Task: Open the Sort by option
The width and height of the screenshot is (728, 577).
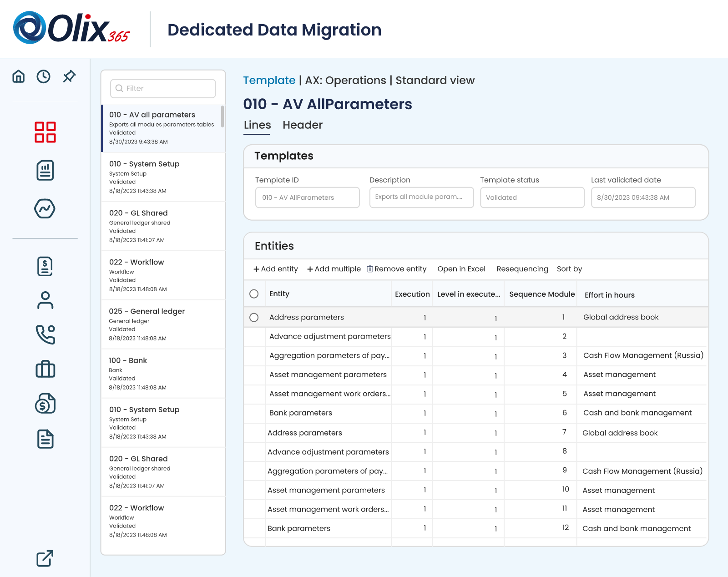Action: point(569,269)
